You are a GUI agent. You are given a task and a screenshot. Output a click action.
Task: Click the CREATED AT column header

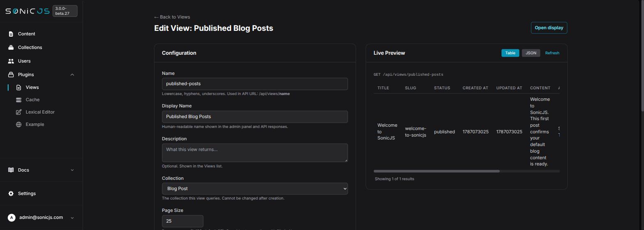pyautogui.click(x=475, y=88)
